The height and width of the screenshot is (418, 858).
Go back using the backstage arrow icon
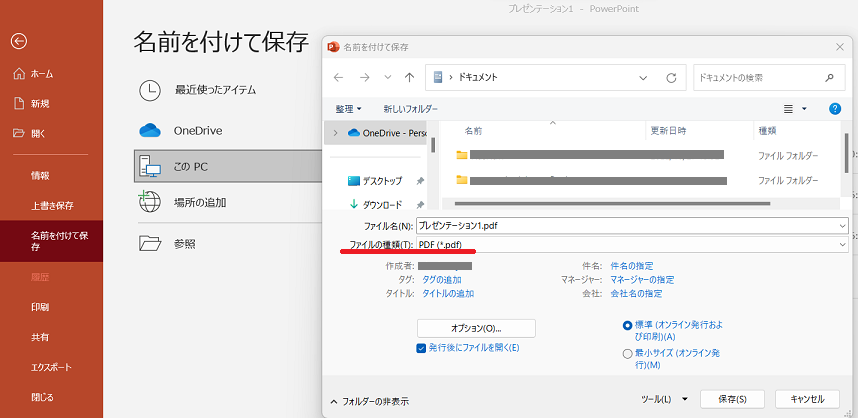tap(19, 41)
